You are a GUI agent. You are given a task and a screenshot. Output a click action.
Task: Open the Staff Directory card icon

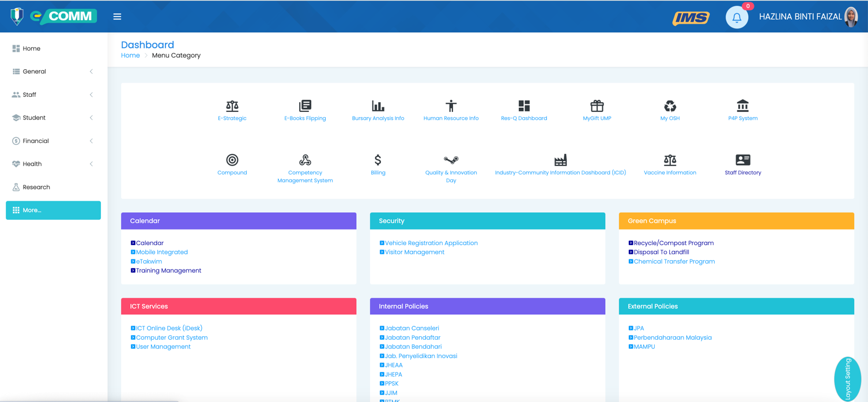(742, 160)
